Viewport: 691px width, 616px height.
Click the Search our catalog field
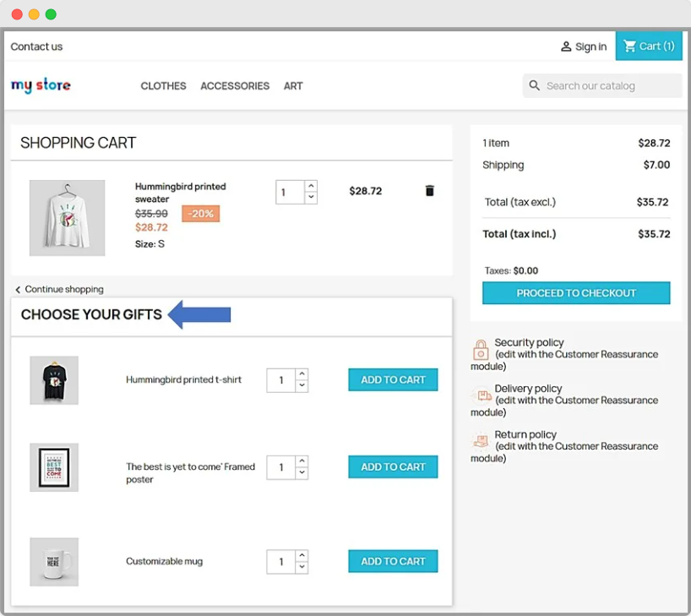610,85
